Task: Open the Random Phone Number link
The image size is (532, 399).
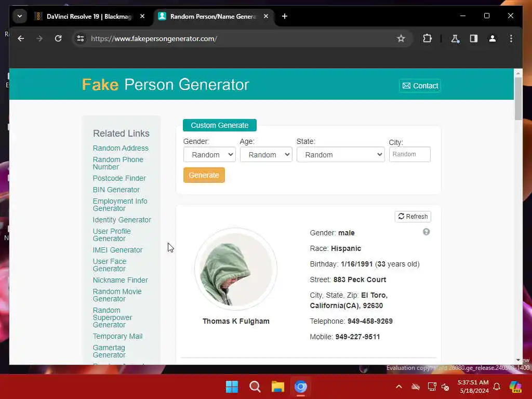Action: click(x=118, y=163)
